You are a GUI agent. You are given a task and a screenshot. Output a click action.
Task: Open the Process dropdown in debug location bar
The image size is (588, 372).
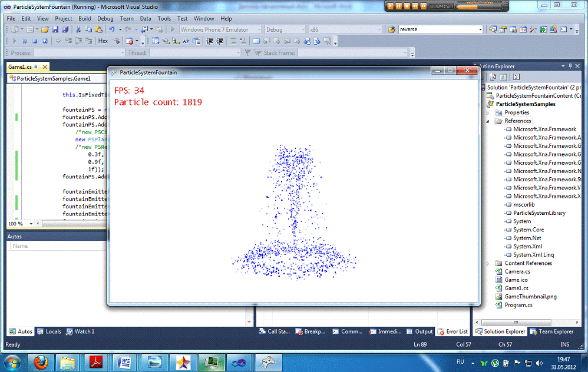pos(123,53)
